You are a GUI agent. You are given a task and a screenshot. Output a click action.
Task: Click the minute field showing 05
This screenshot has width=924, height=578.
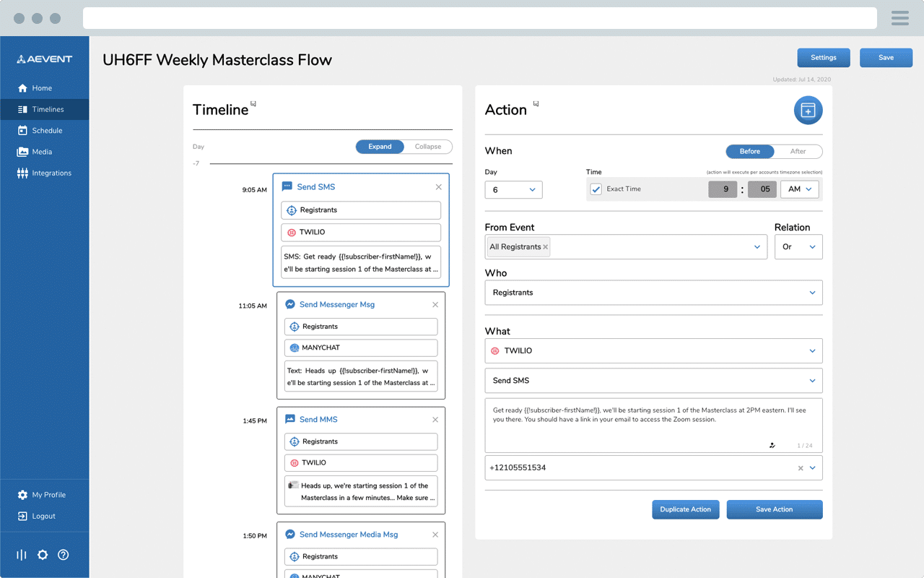(762, 189)
